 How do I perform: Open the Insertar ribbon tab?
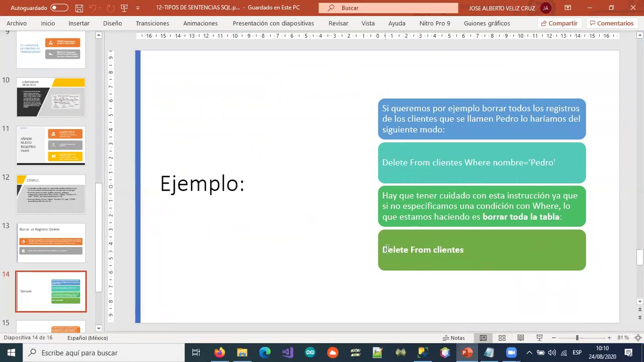pos(79,23)
